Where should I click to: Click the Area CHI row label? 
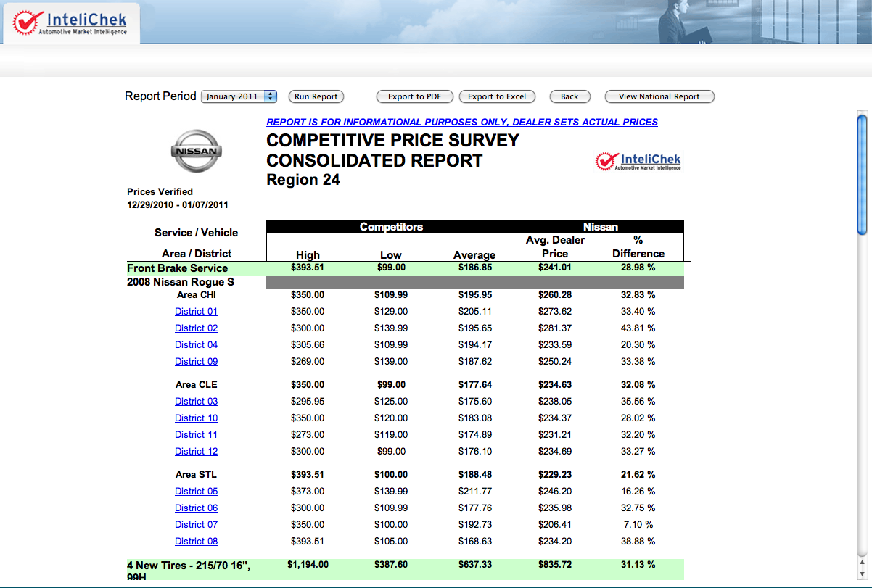coord(196,295)
